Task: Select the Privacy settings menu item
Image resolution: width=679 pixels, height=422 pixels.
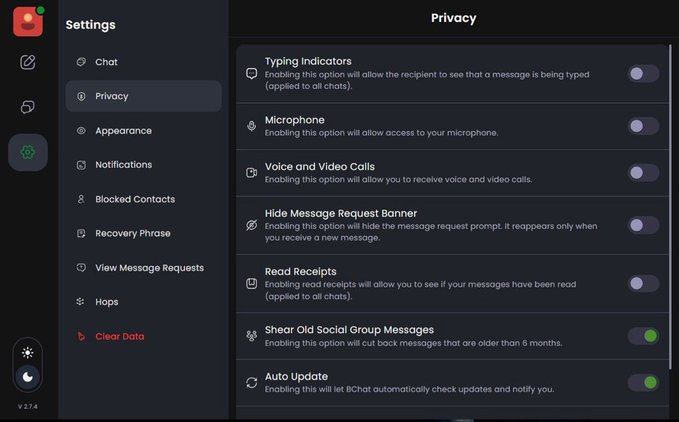Action: click(143, 96)
